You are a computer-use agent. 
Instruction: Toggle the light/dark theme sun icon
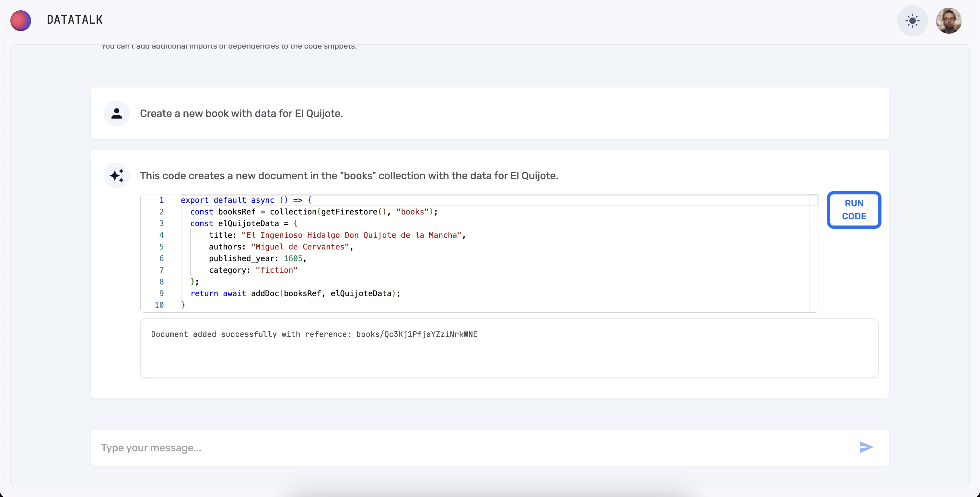[912, 20]
